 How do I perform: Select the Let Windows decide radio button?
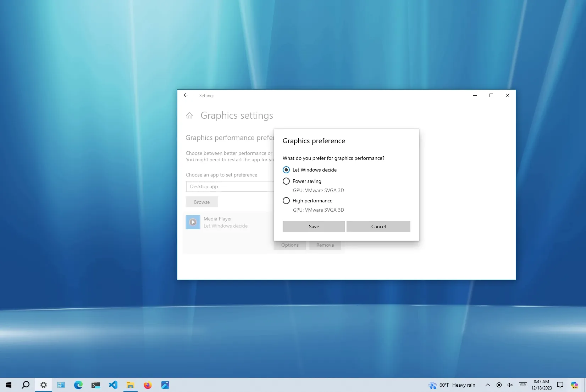tap(286, 170)
